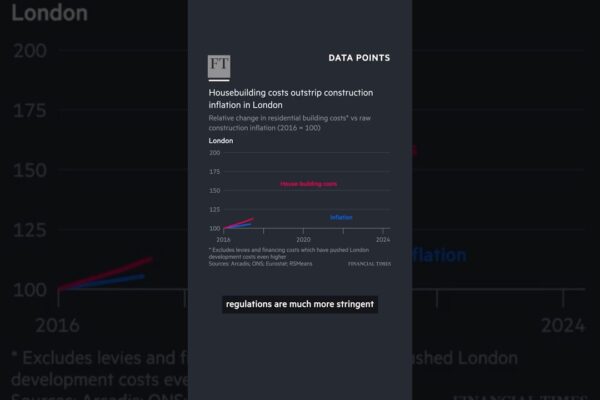The height and width of the screenshot is (400, 600).
Task: Click the 150 y-axis value on chart
Action: tap(214, 191)
